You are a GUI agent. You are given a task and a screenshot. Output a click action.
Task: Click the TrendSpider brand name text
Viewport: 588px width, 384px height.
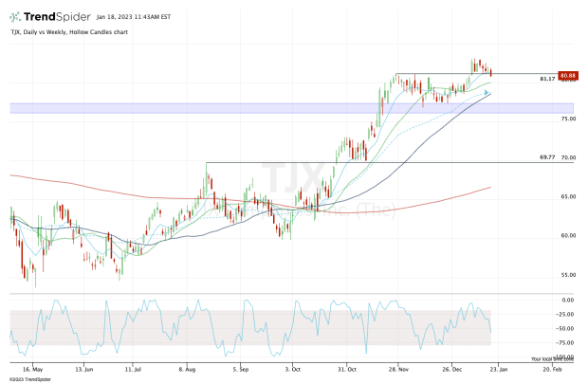[57, 17]
